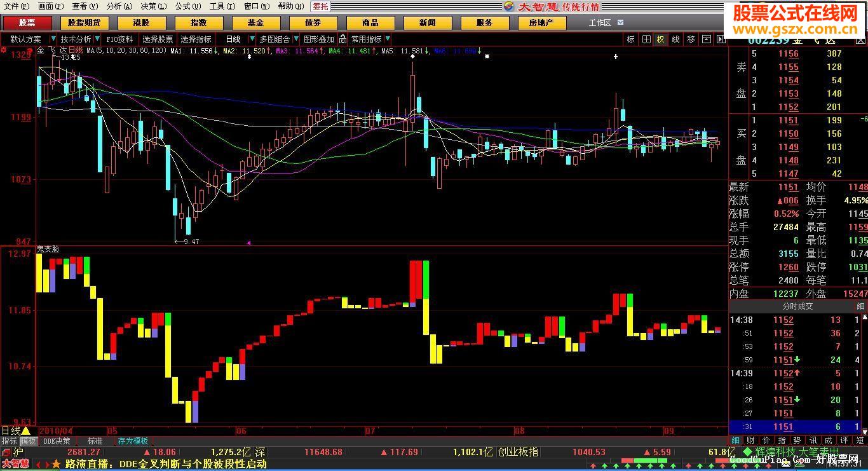Click the 存为模板 tab
The image size is (868, 471).
133,441
